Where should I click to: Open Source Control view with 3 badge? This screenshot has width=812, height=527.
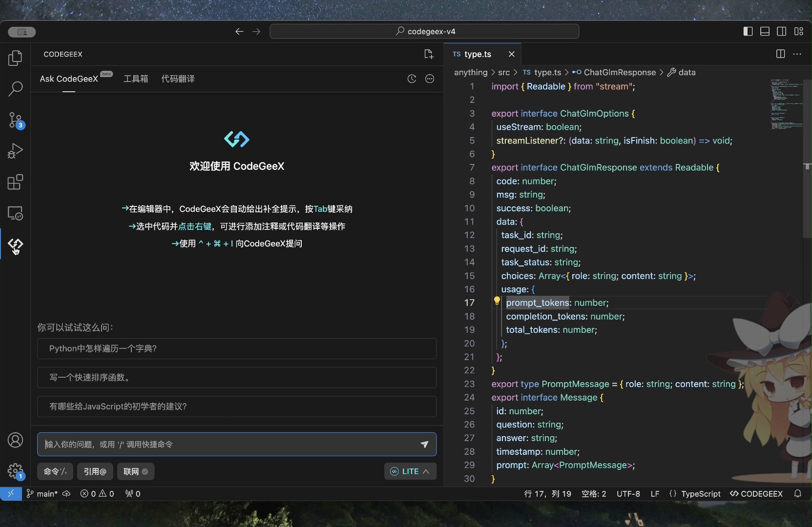15,120
